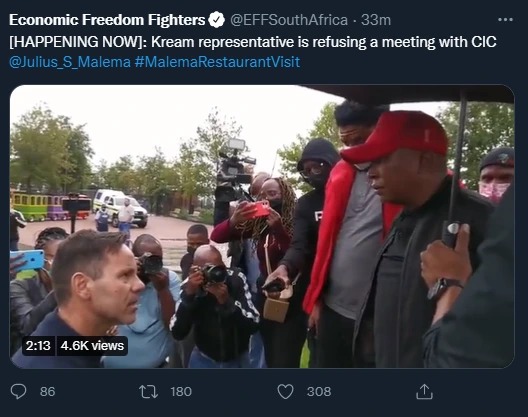Click the 86 replies count

tap(47, 392)
